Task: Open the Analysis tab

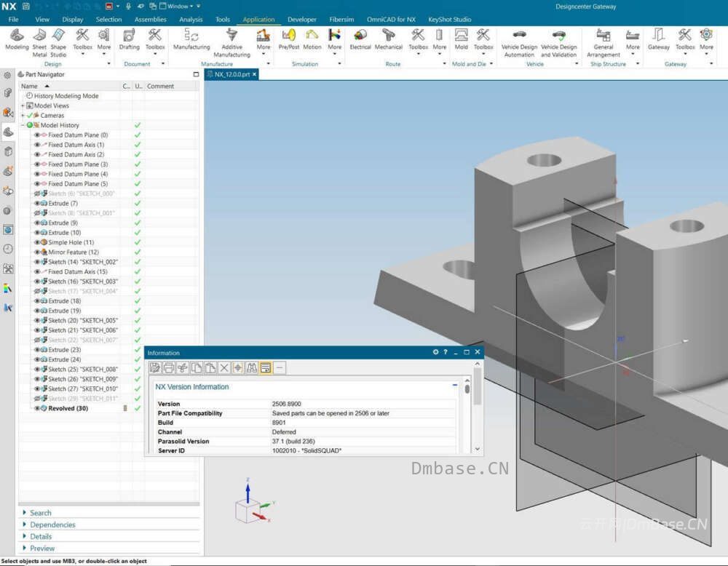Action: pyautogui.click(x=191, y=20)
